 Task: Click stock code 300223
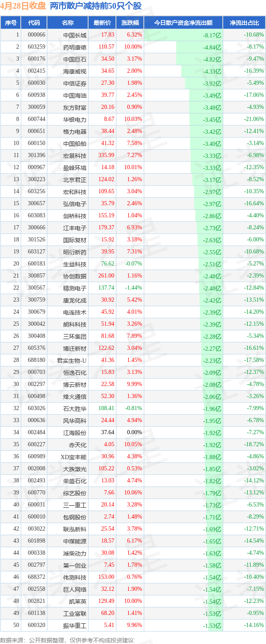coord(37,179)
